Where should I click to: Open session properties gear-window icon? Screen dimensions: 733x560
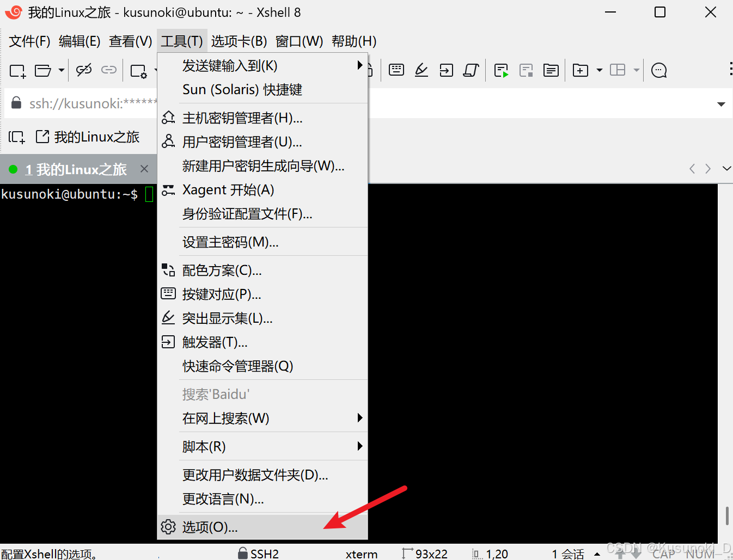point(139,71)
